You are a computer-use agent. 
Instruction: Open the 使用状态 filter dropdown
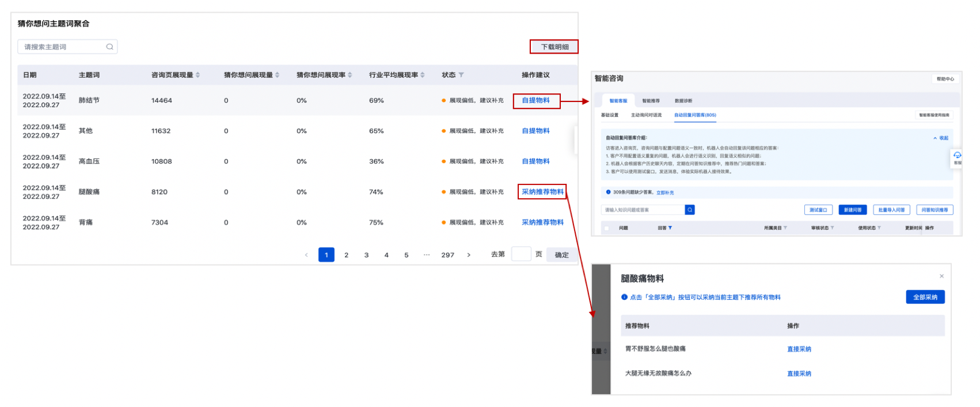click(879, 228)
